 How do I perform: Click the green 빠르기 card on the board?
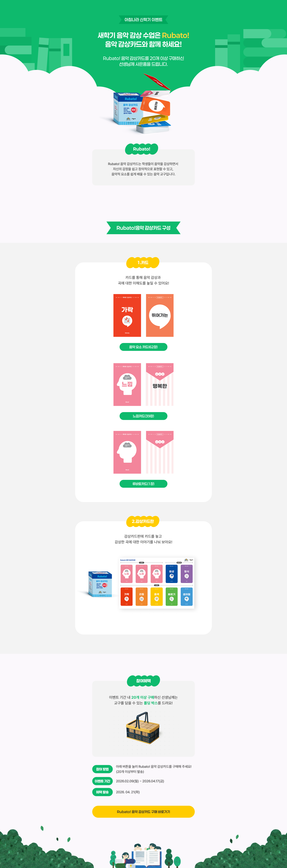point(172,596)
